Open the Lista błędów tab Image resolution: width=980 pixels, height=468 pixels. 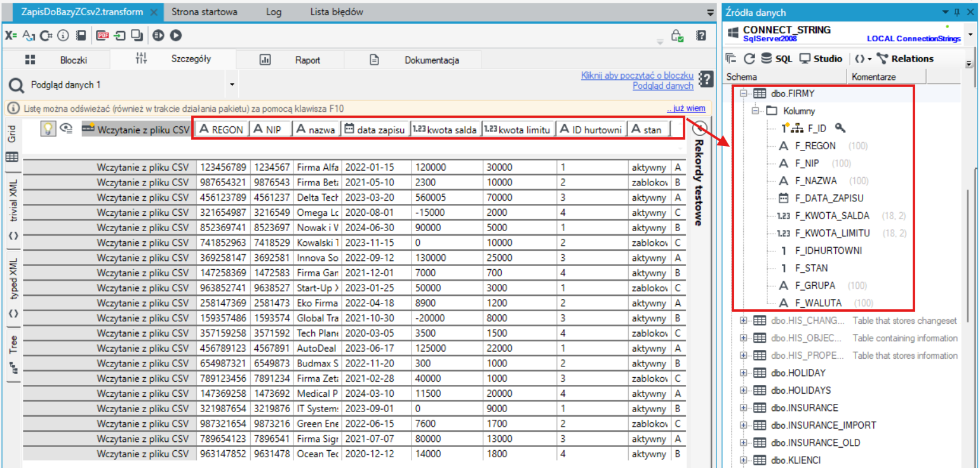[x=337, y=12]
